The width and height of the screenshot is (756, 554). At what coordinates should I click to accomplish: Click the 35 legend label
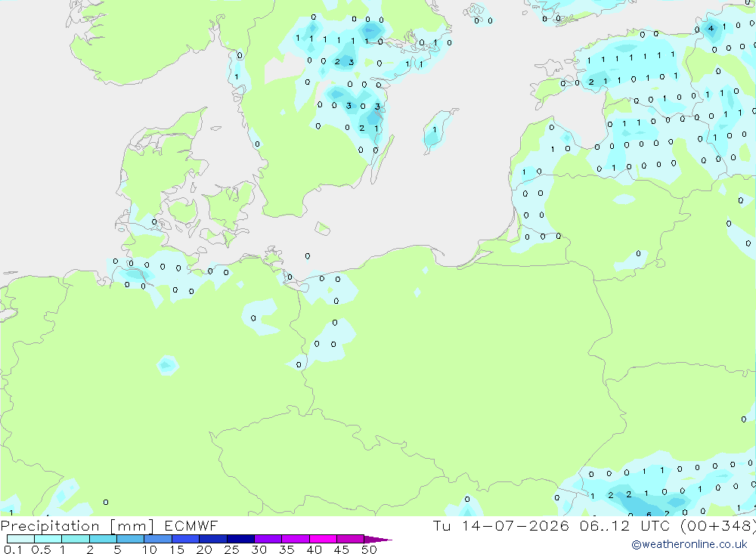point(287,549)
